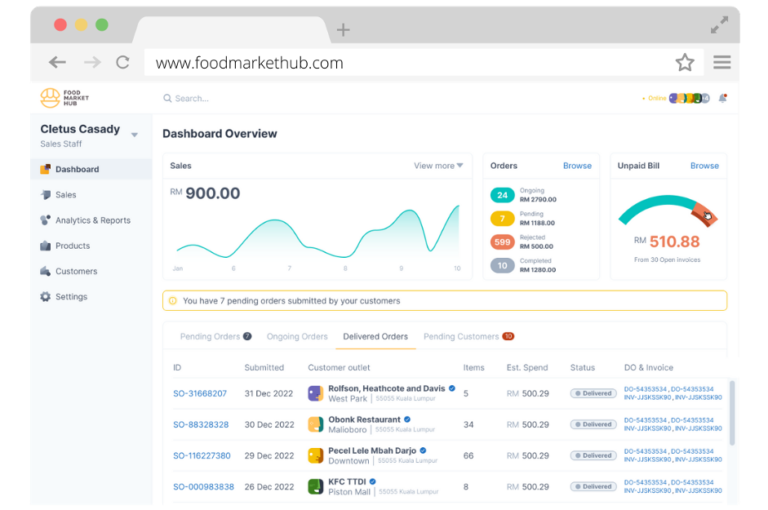This screenshot has width=768, height=510.
Task: Click the notification bell icon
Action: tap(722, 98)
